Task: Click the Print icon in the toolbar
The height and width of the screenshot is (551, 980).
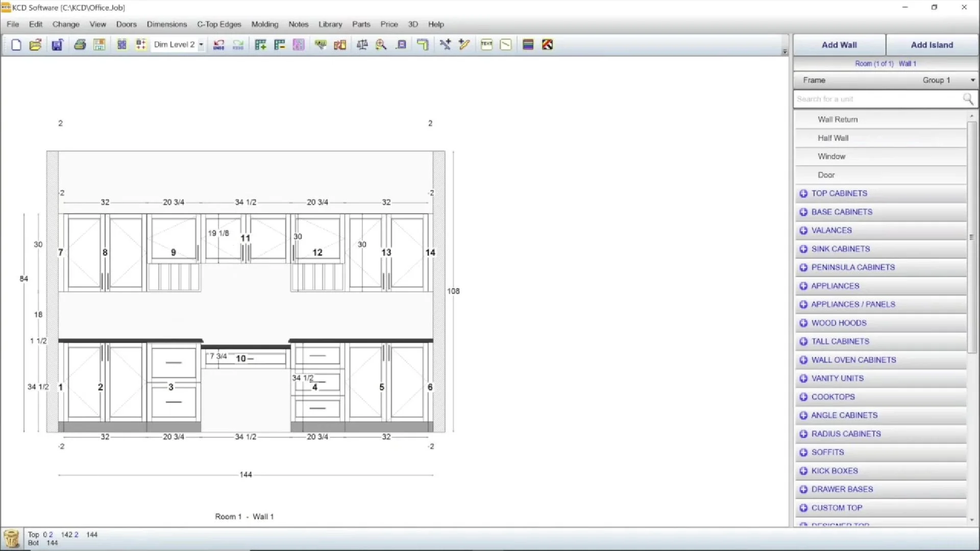Action: tap(80, 45)
